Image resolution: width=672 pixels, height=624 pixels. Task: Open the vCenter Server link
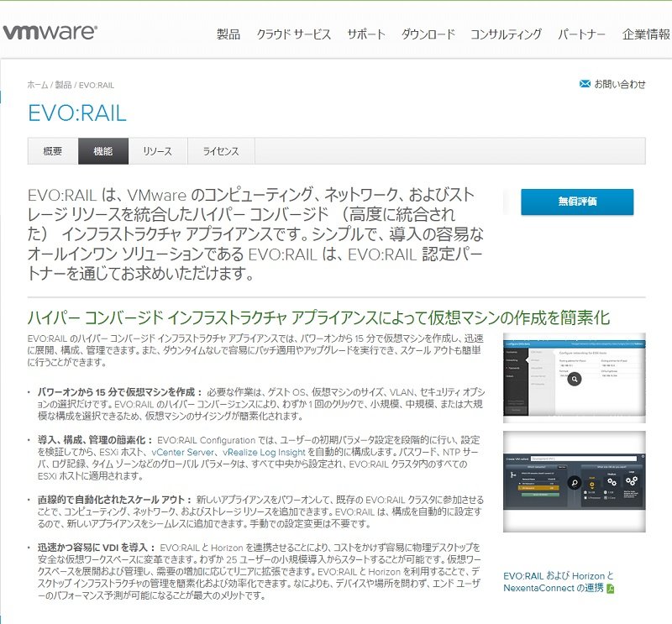183,452
